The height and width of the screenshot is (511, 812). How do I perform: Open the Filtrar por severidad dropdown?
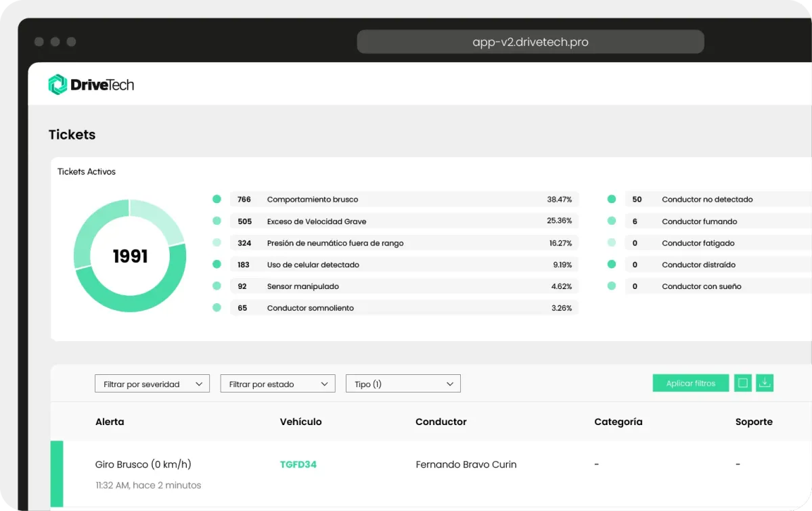152,384
